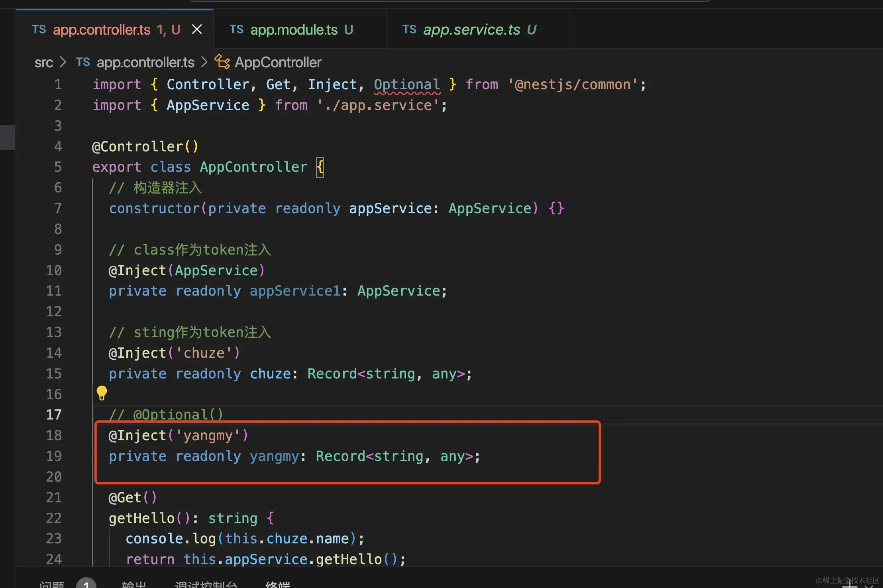Click line number 17 in the gutter
The height and width of the screenshot is (588, 883).
tap(54, 415)
